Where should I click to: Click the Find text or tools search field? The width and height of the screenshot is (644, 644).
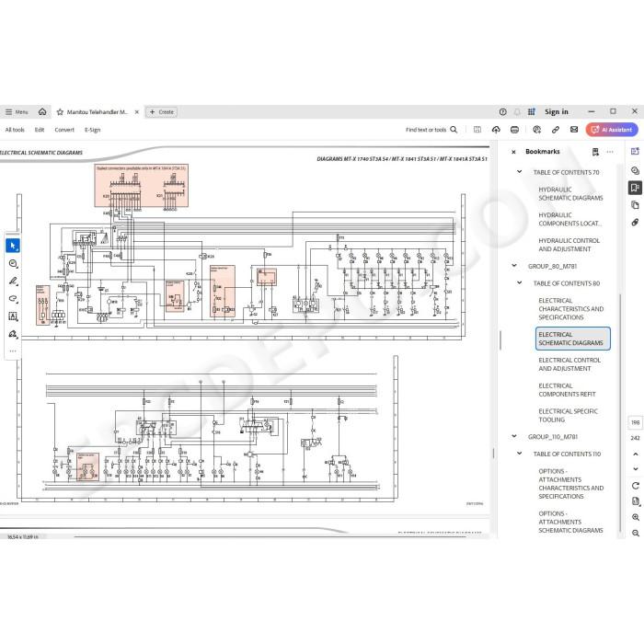(x=431, y=130)
